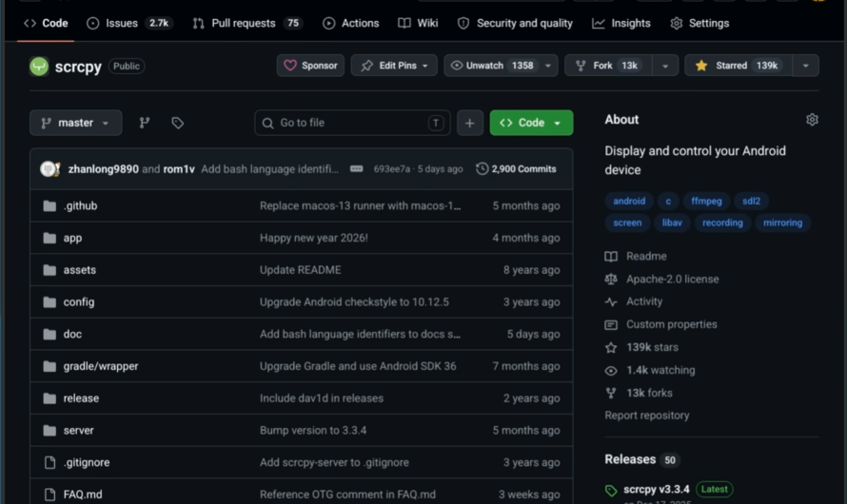Click Report repository link
Screen dimensions: 847x504
646,416
